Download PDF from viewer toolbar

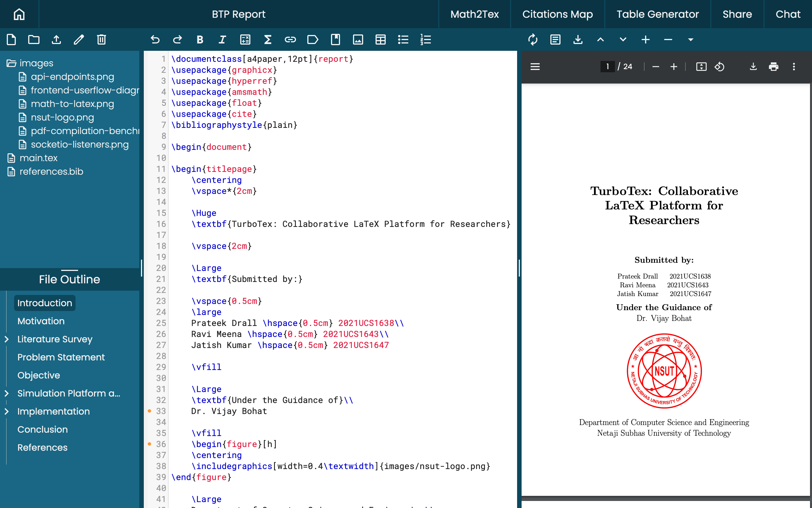click(753, 67)
